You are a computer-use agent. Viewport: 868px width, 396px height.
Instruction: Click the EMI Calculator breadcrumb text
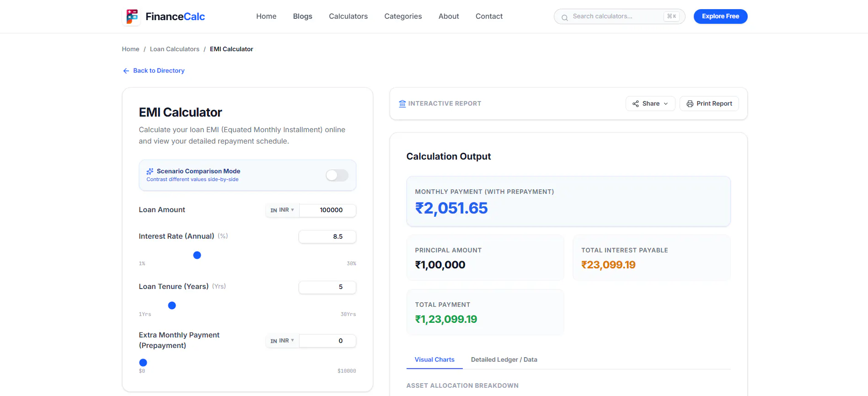[x=231, y=49]
